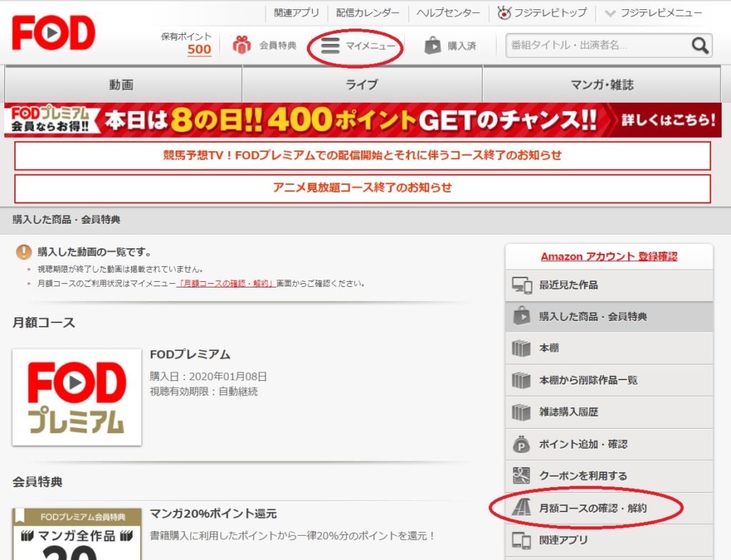The height and width of the screenshot is (560, 731).
Task: Click the 本棚から削除作品一覧 books icon
Action: 521,380
